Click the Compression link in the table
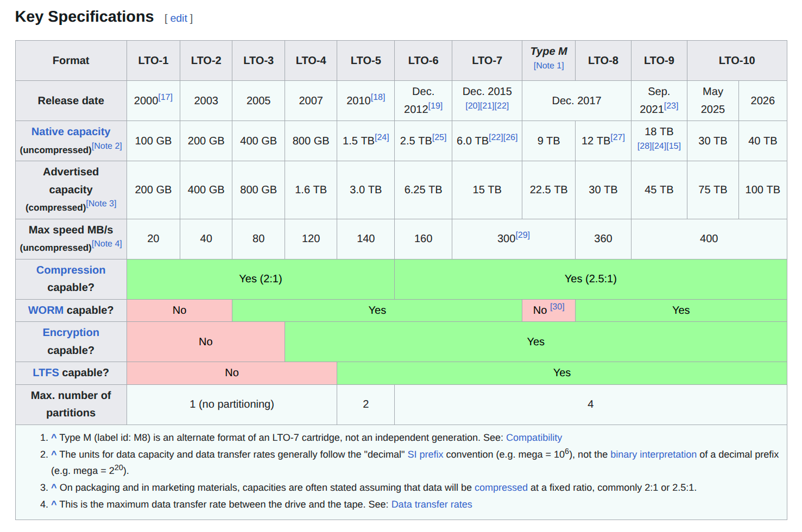Image resolution: width=802 pixels, height=532 pixels. 71,270
